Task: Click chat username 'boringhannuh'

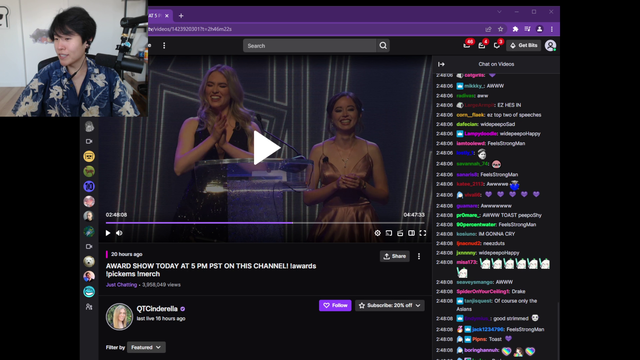Action: tap(482, 350)
